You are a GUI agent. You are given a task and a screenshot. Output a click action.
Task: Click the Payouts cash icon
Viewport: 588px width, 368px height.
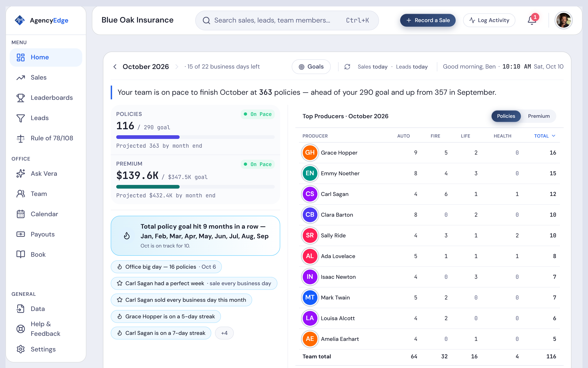coord(21,234)
